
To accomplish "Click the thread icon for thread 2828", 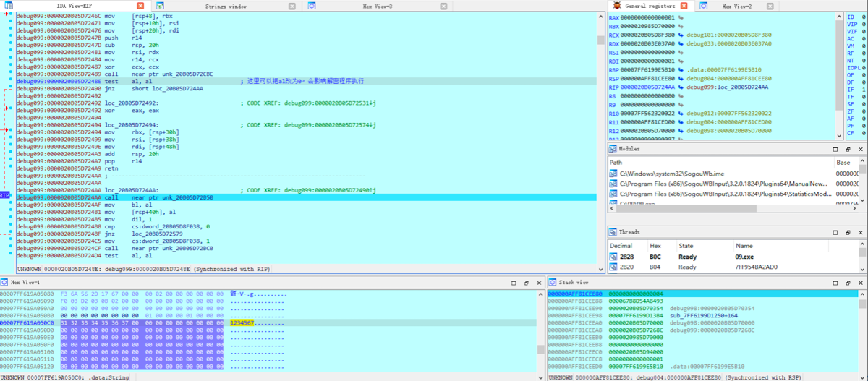I will tap(613, 257).
